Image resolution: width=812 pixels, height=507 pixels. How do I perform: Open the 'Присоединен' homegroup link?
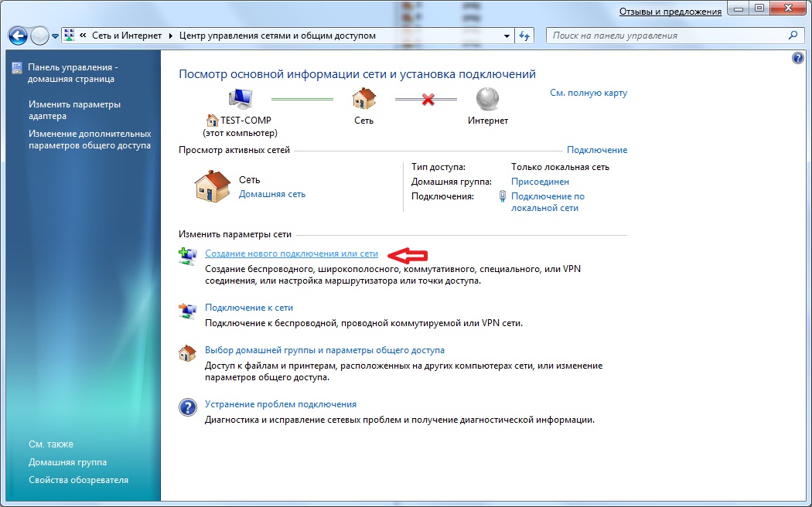[540, 182]
